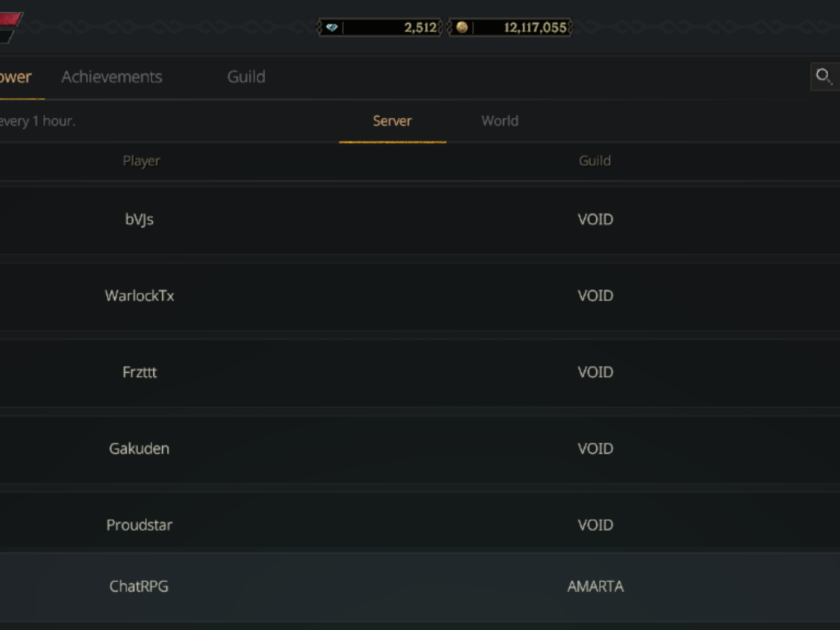The image size is (840, 630).
Task: Click the VOID guild next to bVJs
Action: coord(595,219)
